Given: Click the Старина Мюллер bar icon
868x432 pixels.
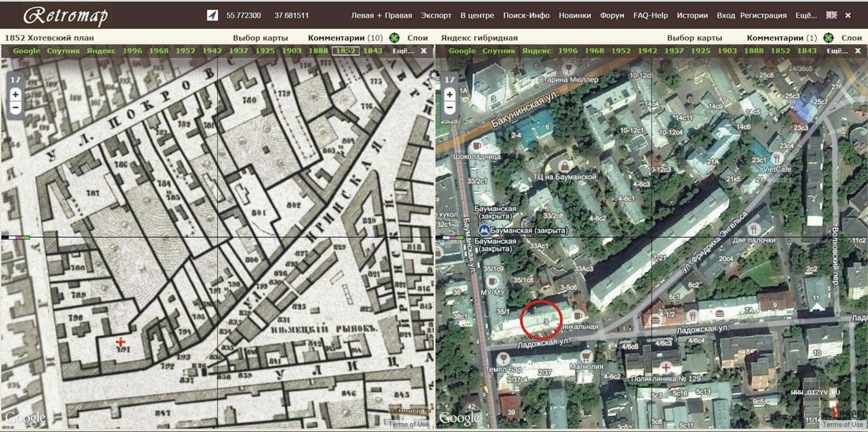Looking at the screenshot, I should [568, 69].
